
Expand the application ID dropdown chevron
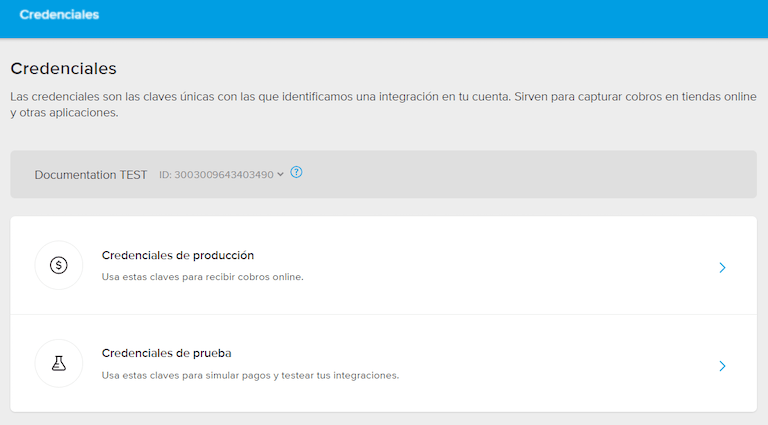pos(281,174)
